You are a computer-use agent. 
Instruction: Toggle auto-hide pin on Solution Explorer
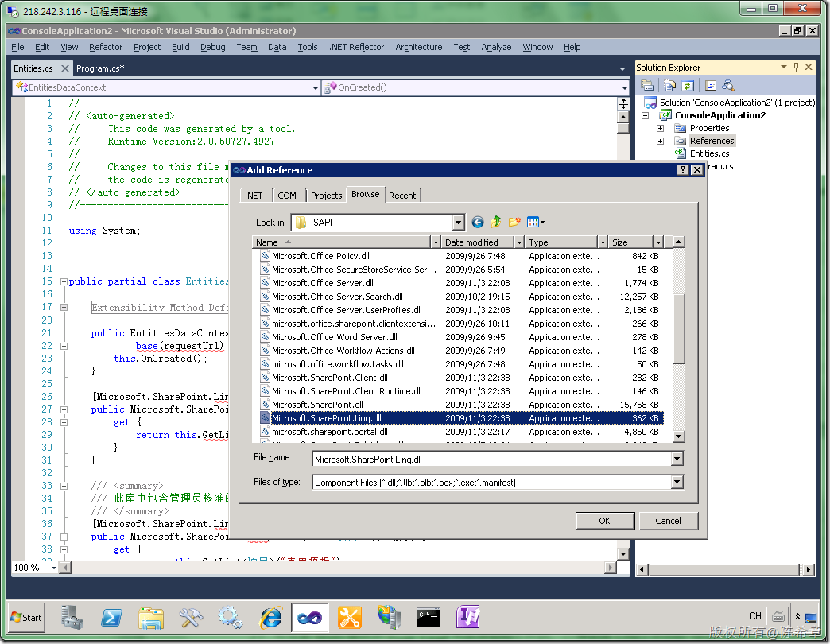click(796, 68)
